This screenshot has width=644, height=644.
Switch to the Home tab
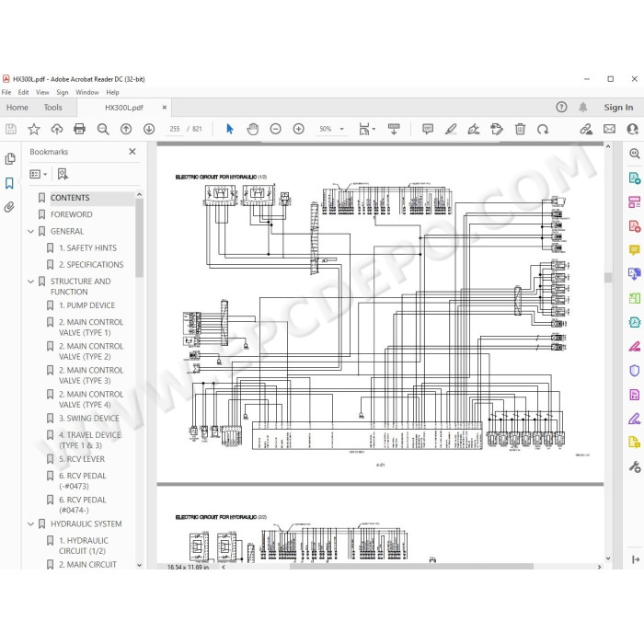click(17, 108)
